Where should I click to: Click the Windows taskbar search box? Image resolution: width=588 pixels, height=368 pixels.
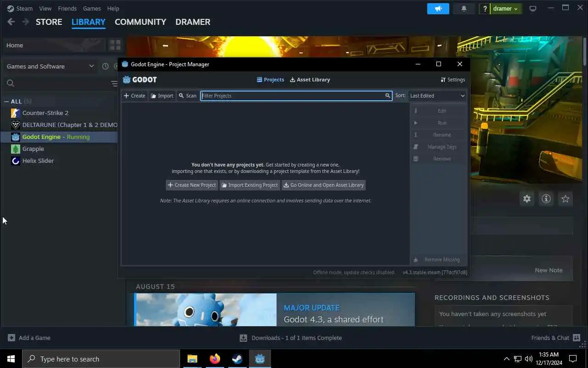point(101,359)
